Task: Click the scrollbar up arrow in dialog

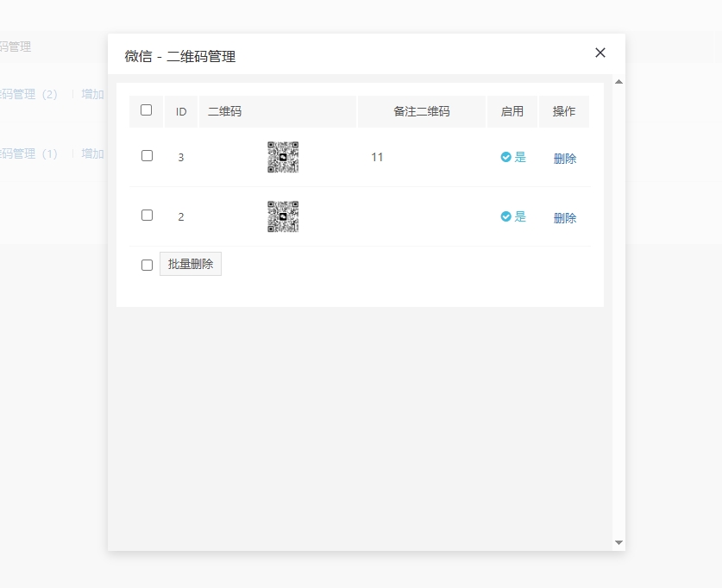Action: pyautogui.click(x=618, y=82)
